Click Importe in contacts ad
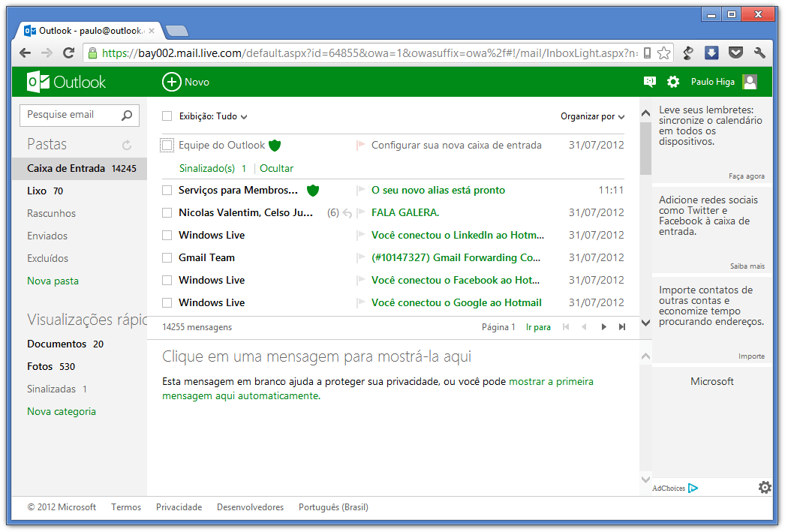Screen dimensions: 785x532 click(x=751, y=356)
